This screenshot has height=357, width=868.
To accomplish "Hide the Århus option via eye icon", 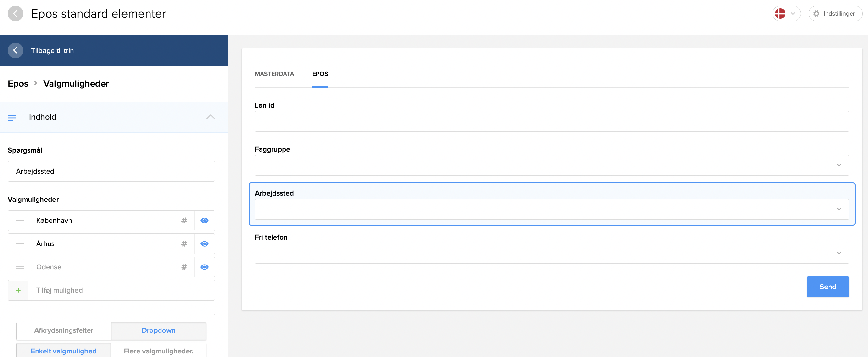I will (x=204, y=244).
